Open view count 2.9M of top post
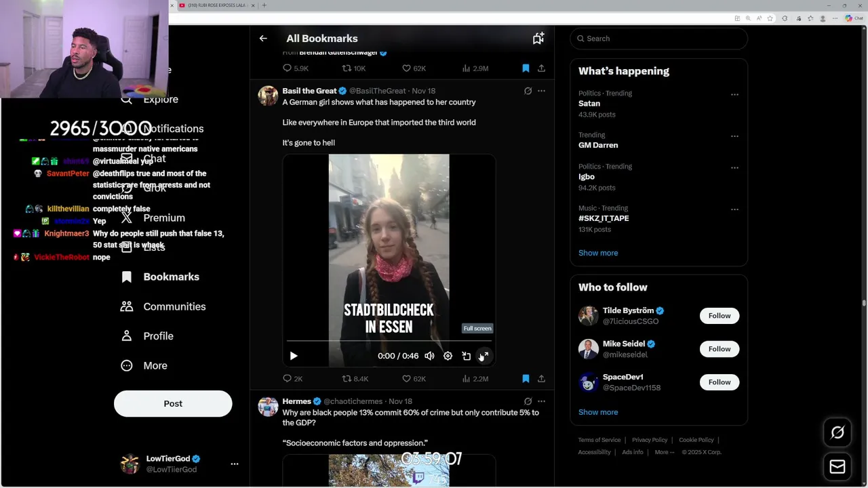The width and height of the screenshot is (868, 488). point(475,68)
